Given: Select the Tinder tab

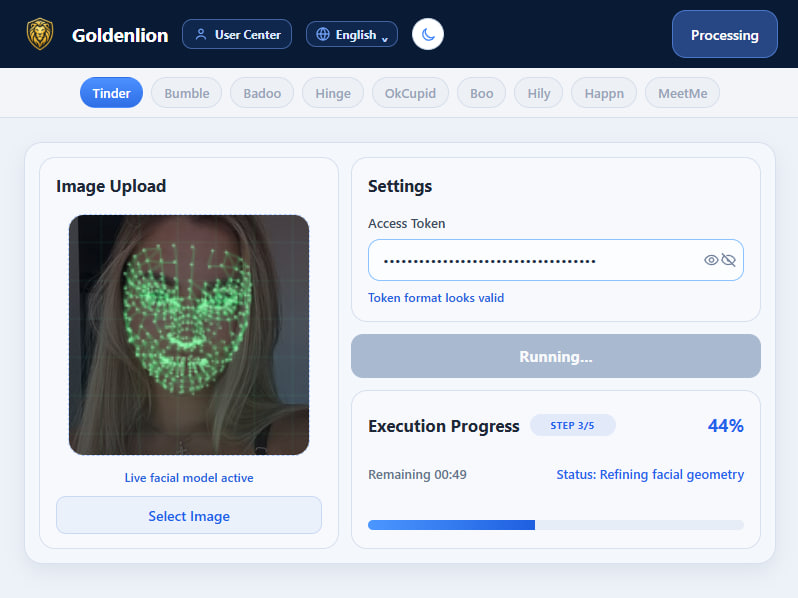Looking at the screenshot, I should (111, 93).
